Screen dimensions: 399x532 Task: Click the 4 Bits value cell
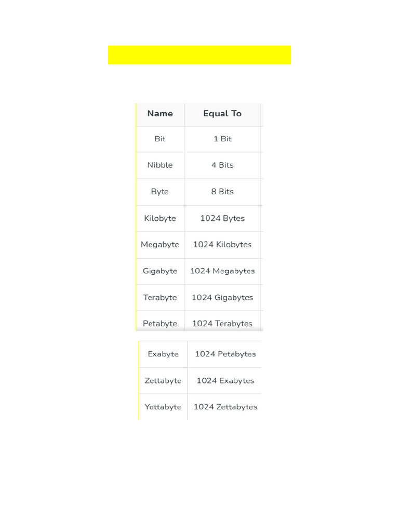(222, 165)
